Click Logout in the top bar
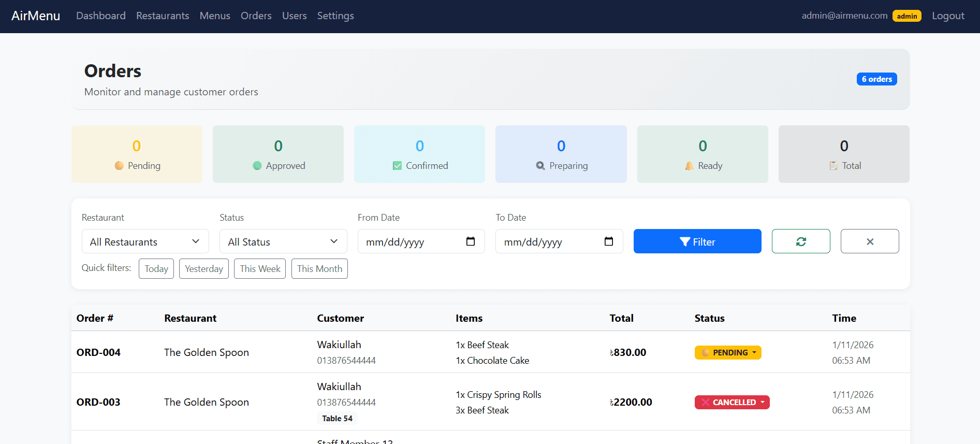 pos(947,16)
